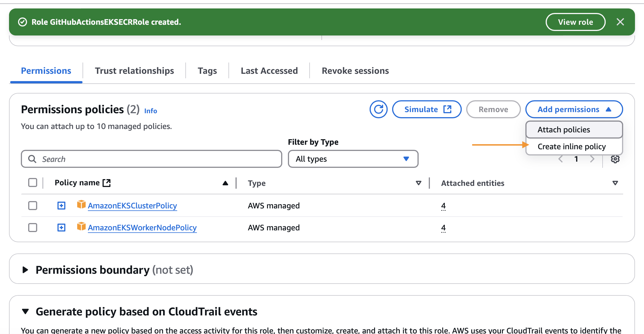The image size is (644, 334).
Task: Click the success checkmark icon in banner
Action: pyautogui.click(x=23, y=22)
